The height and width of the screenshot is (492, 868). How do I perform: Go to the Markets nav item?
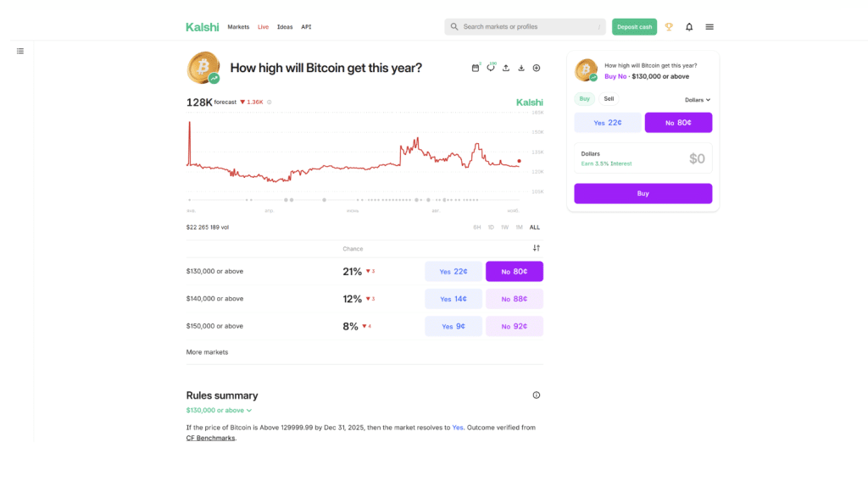coord(238,27)
